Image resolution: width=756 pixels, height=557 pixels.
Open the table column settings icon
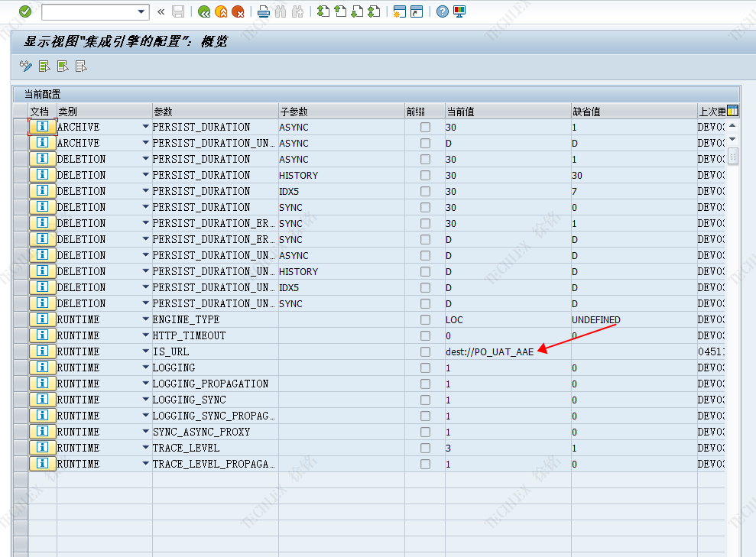(x=732, y=111)
